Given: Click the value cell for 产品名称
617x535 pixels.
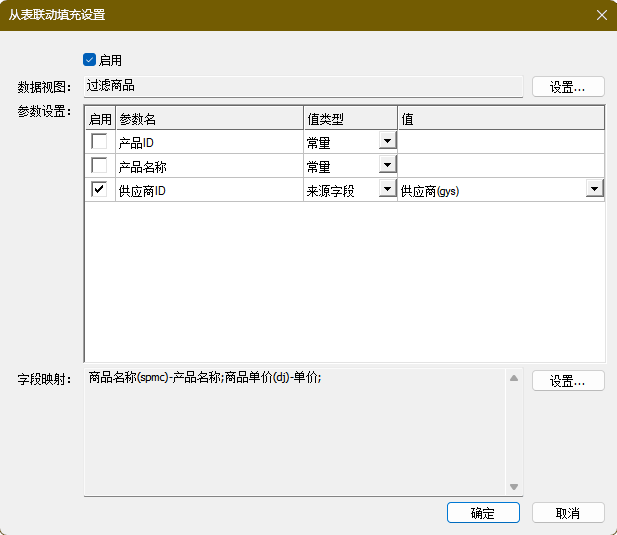Looking at the screenshot, I should (501, 166).
